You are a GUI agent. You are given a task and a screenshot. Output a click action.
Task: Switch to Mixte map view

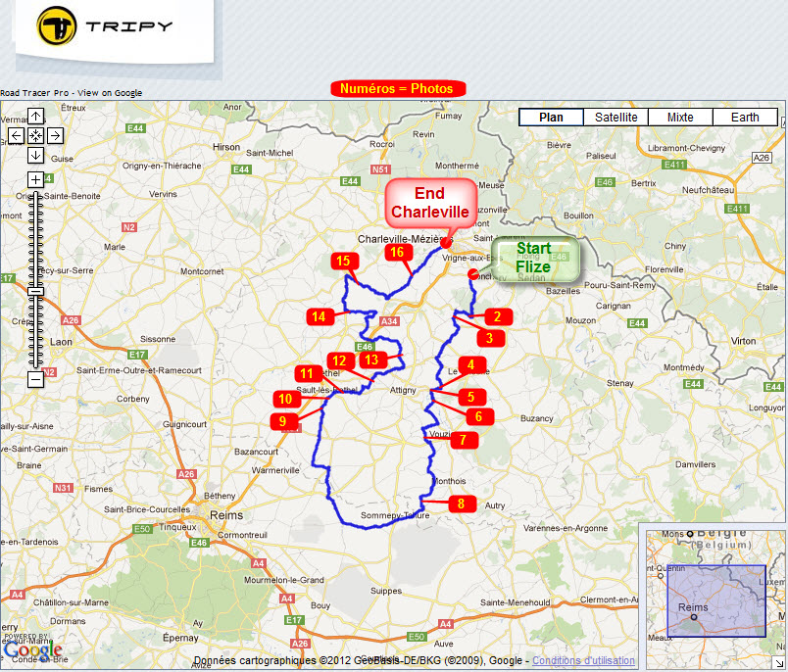(x=680, y=117)
